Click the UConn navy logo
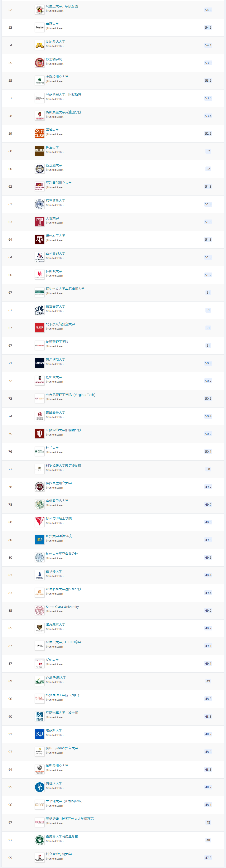This screenshot has height=868, width=226. (x=39, y=363)
